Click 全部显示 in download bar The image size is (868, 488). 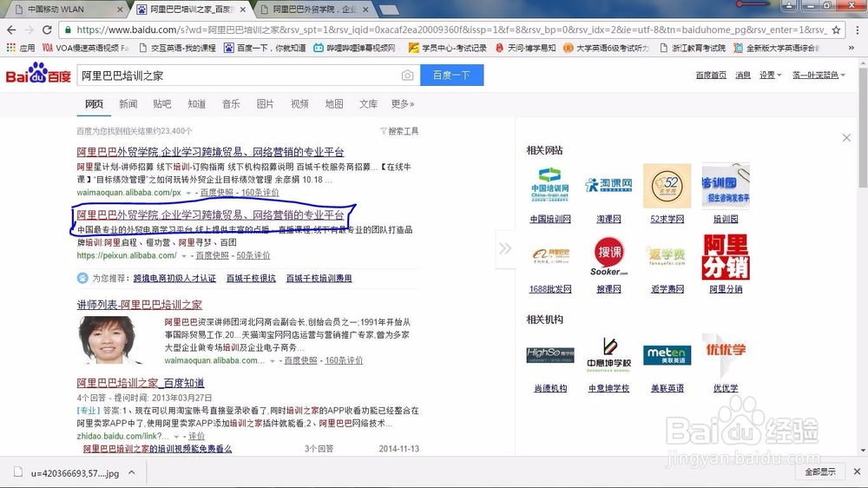point(820,472)
